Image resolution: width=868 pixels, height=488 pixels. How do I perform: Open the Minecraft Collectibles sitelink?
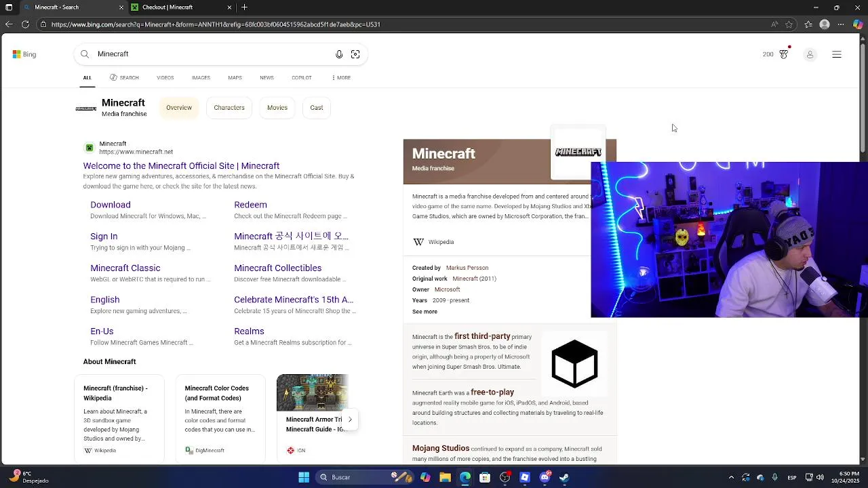click(278, 268)
